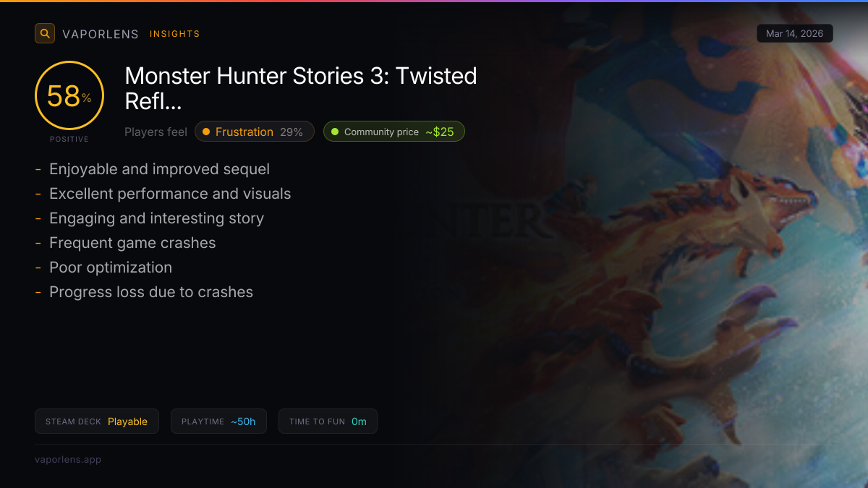Click the Community price ~$25 pill

click(393, 132)
